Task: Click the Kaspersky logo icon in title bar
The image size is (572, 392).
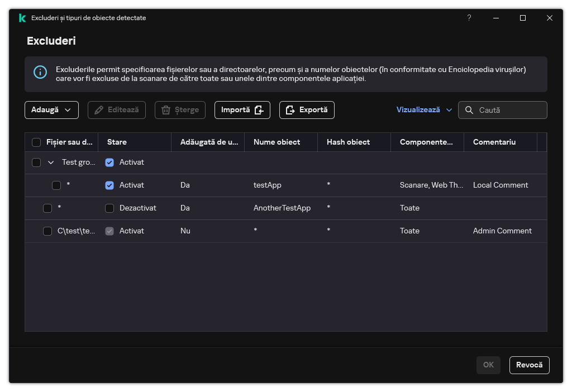Action: click(22, 18)
